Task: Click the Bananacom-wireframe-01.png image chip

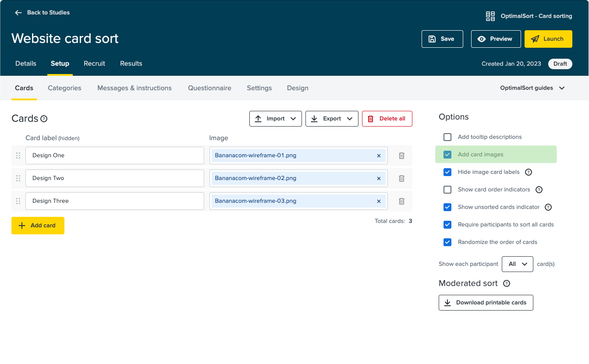Action: pos(298,155)
